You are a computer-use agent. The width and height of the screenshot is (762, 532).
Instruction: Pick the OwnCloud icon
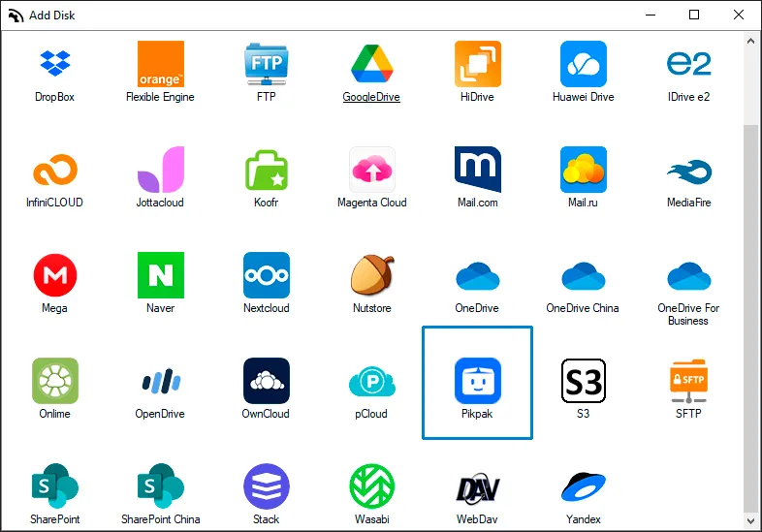[267, 381]
